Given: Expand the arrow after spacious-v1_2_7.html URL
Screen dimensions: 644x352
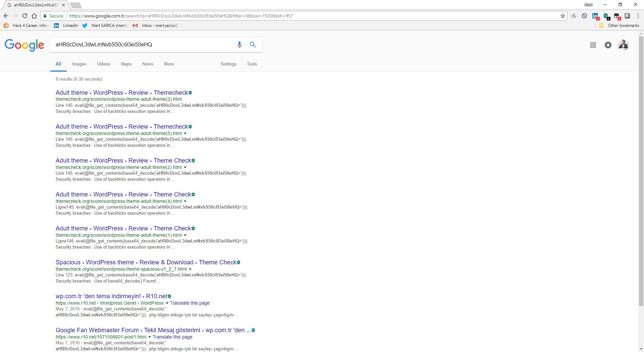Looking at the screenshot, I should pyautogui.click(x=190, y=269).
